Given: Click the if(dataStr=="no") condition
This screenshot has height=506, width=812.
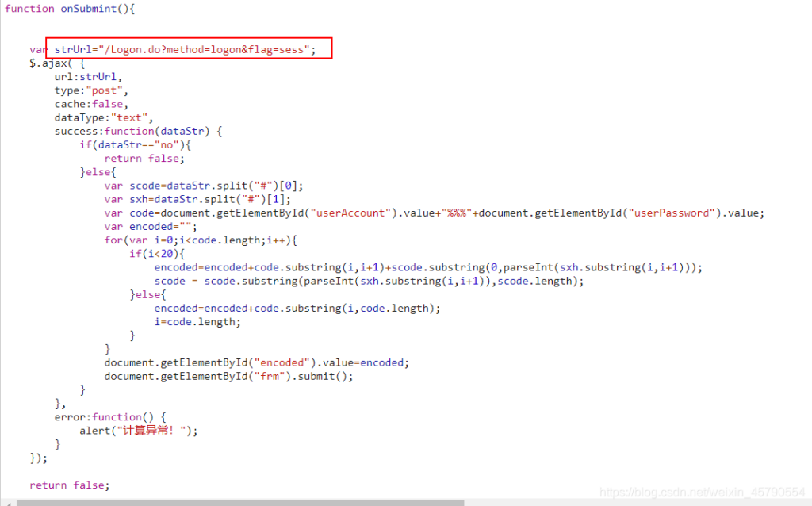Looking at the screenshot, I should pos(135,144).
